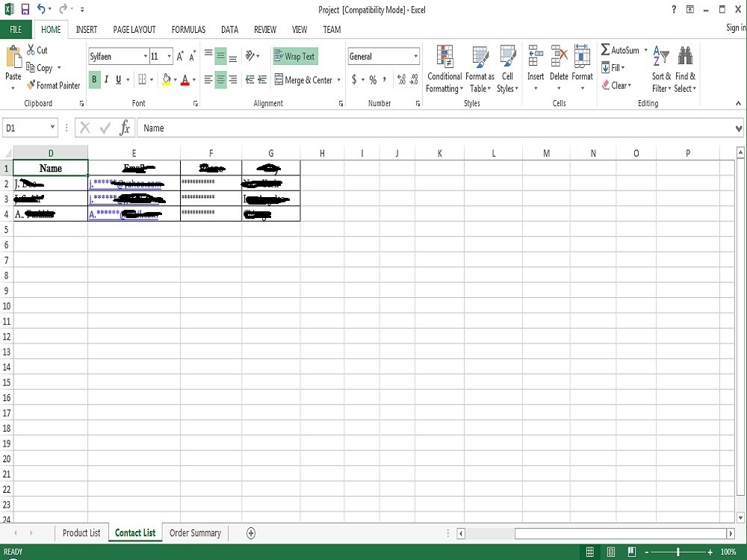The image size is (747, 560).
Task: Click the cell Borders icon
Action: click(142, 79)
